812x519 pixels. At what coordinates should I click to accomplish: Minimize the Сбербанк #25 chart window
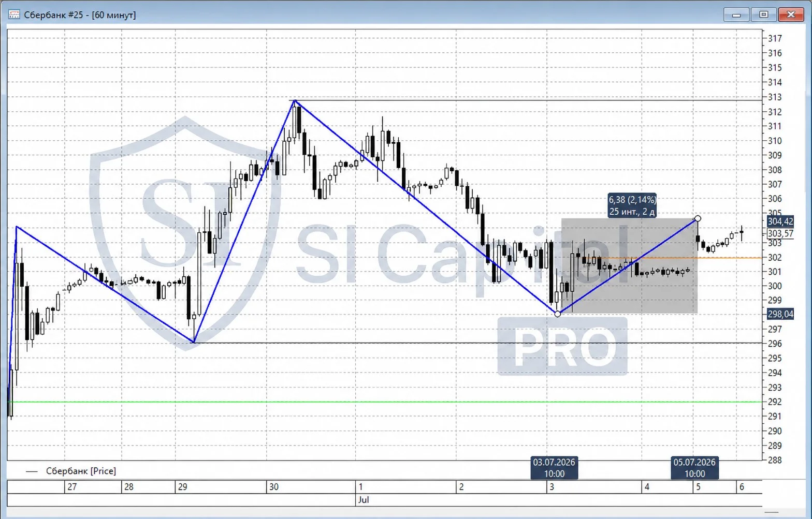(736, 14)
